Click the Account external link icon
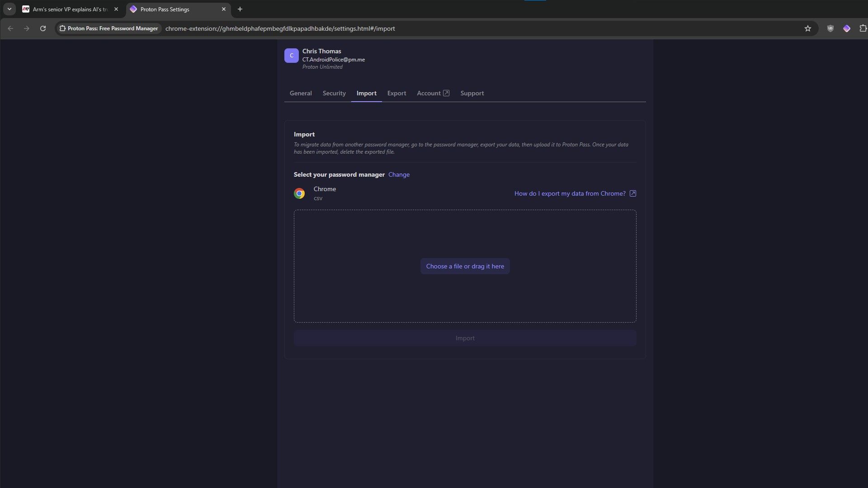Screen dimensions: 868x488 pyautogui.click(x=447, y=93)
